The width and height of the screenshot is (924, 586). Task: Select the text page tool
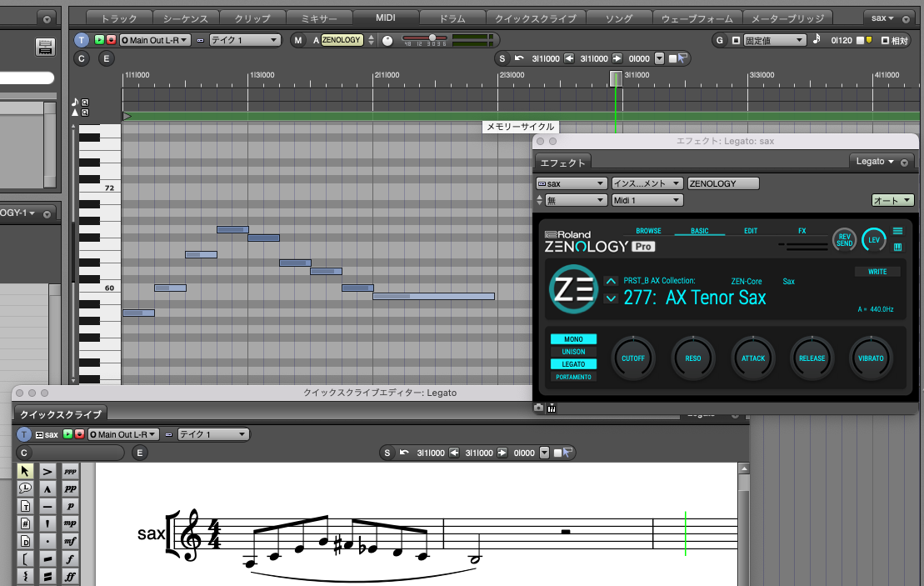point(25,506)
